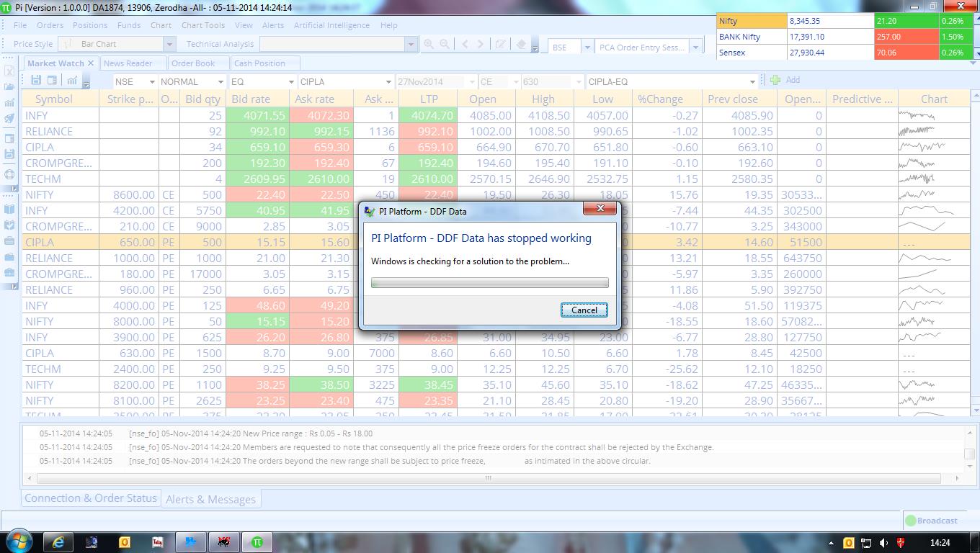Open the CIPLA-EQ scrip dropdown
Viewport: 980px width, 553px height.
[x=752, y=81]
